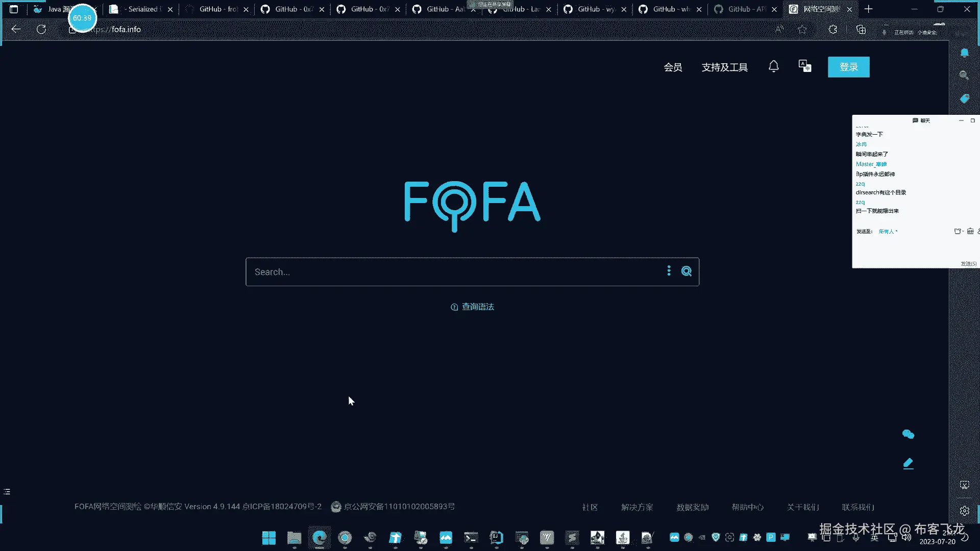The width and height of the screenshot is (980, 551).
Task: Expand the 发送至 所有人 recipient dropdown
Action: pos(888,232)
